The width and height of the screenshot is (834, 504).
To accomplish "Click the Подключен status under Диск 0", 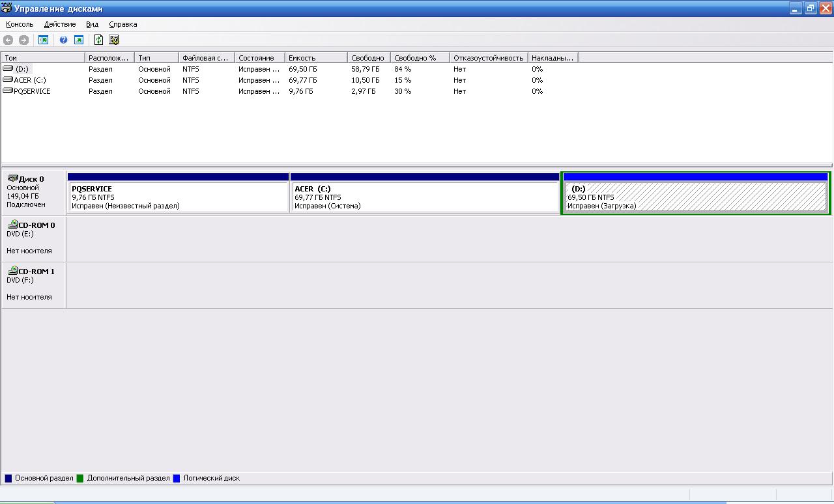I will click(26, 204).
